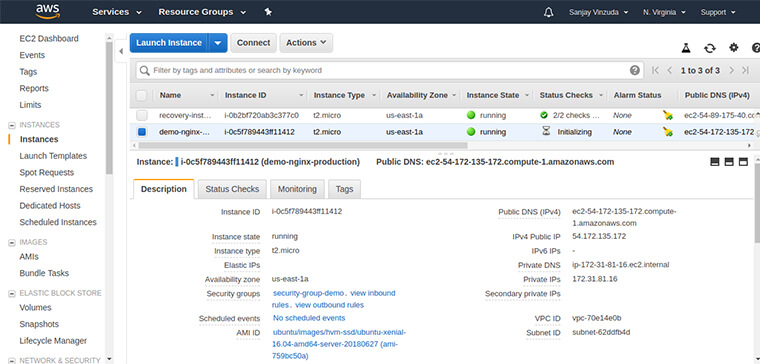Image resolution: width=760 pixels, height=364 pixels.
Task: Open Launch Templates in sidebar
Action: click(x=53, y=156)
